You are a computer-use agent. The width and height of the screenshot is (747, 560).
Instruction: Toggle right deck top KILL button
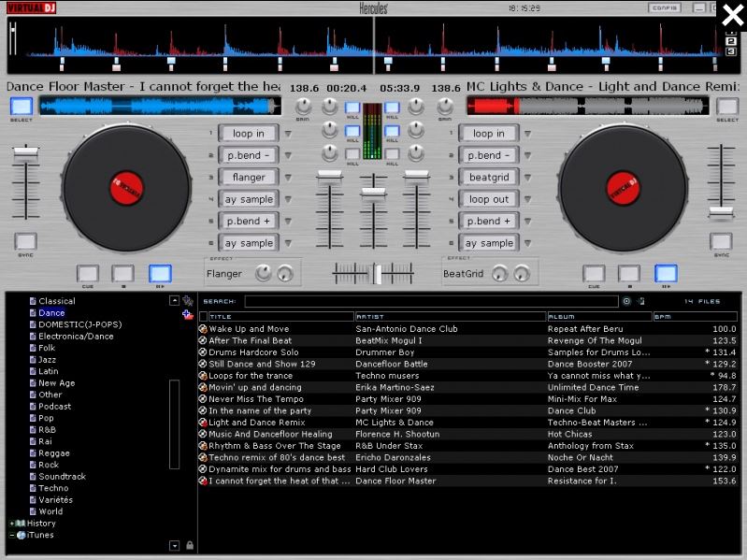click(392, 108)
